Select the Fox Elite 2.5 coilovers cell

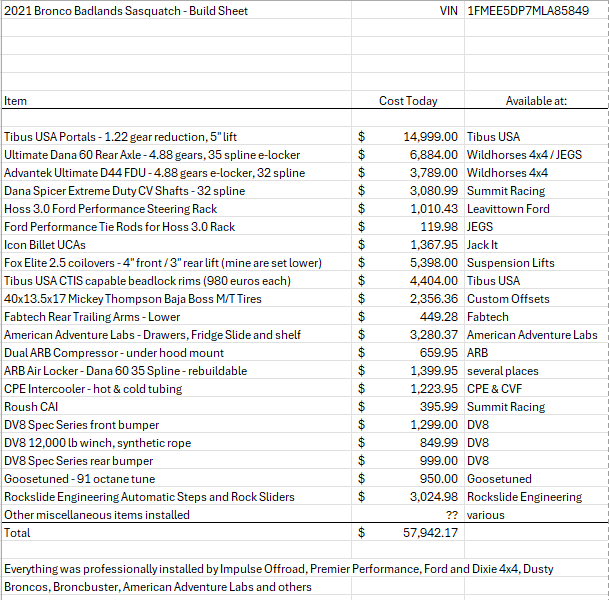click(176, 263)
